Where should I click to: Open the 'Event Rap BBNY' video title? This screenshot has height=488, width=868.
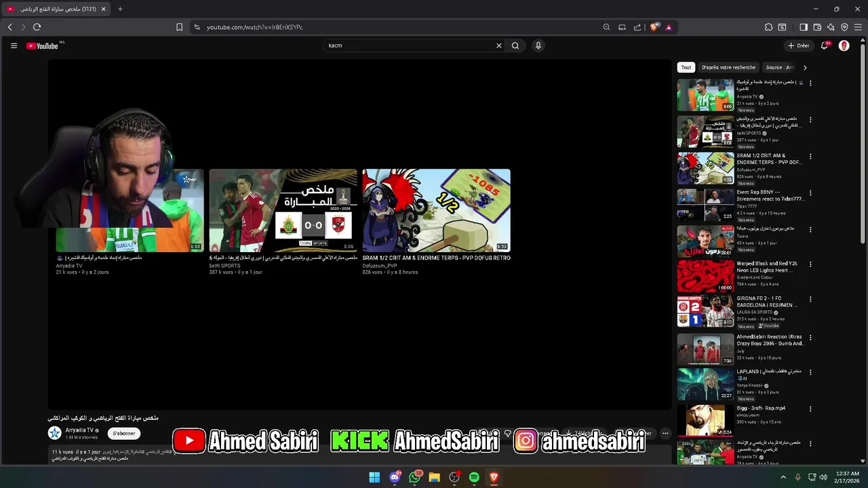(x=770, y=195)
